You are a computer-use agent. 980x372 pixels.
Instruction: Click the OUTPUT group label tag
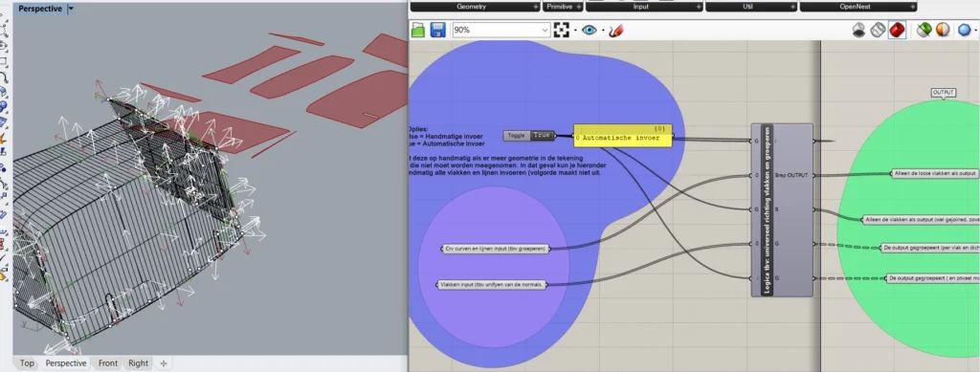943,93
